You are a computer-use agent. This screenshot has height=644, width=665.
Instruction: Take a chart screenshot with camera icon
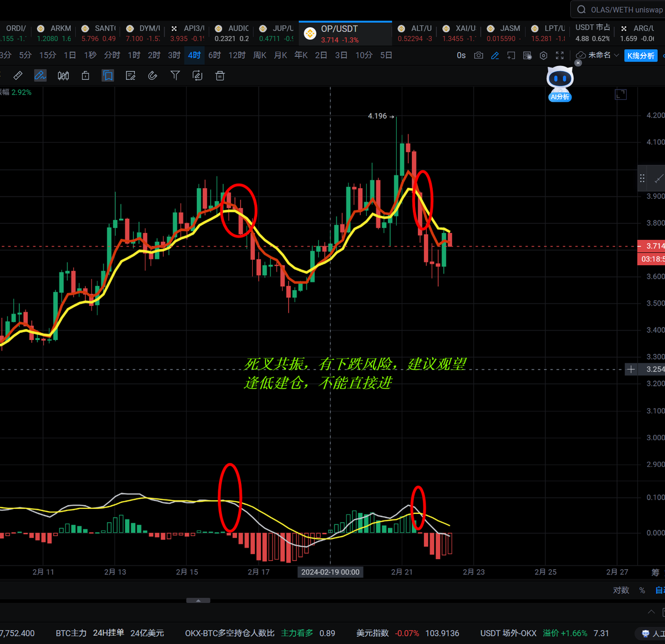coord(479,55)
